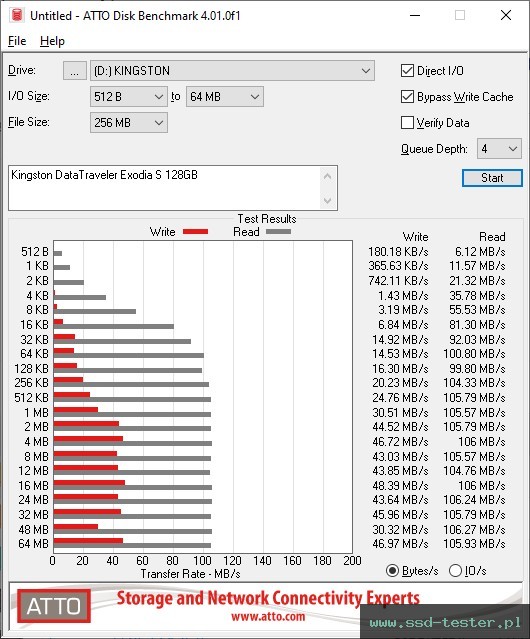Click the 180.18 KB/s write result
Screen dimensions: 530x639
point(398,252)
